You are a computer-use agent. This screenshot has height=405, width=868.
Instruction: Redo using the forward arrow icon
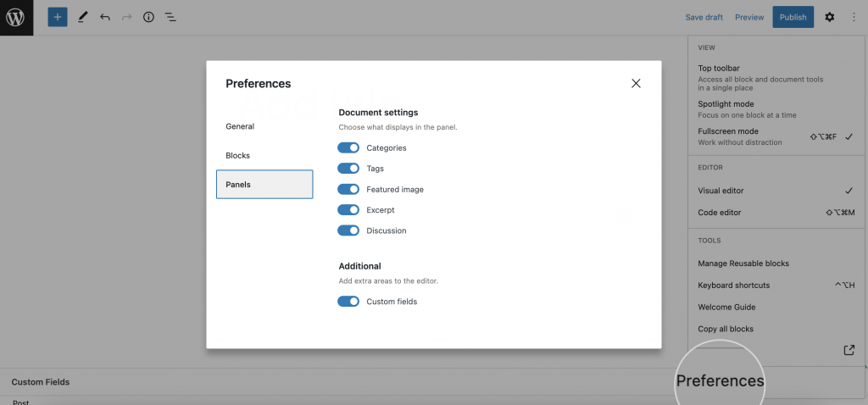click(x=127, y=17)
